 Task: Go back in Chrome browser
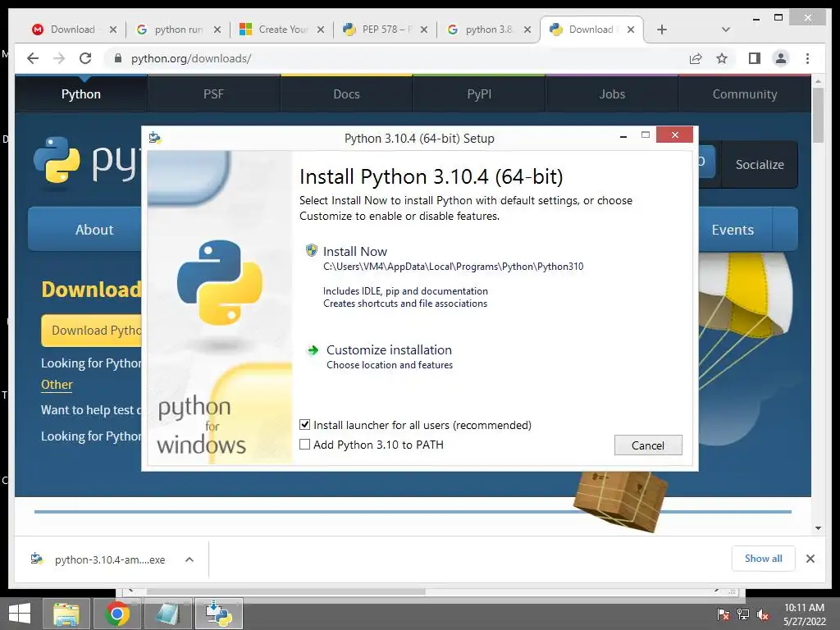33,58
